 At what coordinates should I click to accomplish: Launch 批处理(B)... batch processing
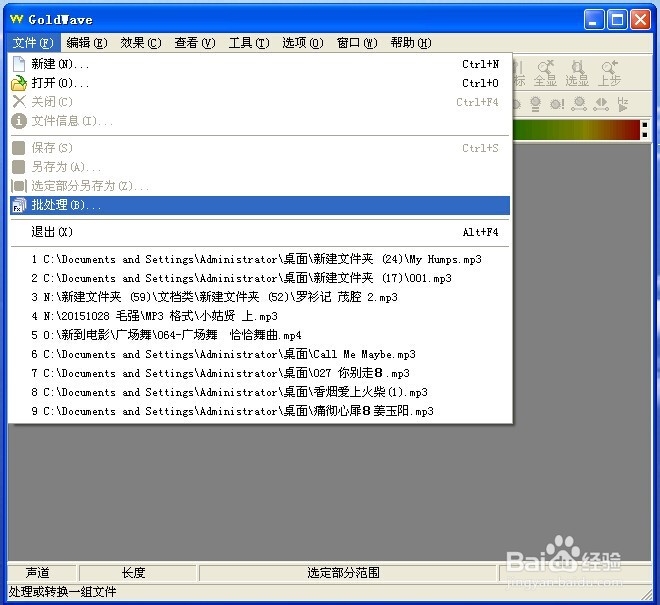pyautogui.click(x=260, y=205)
